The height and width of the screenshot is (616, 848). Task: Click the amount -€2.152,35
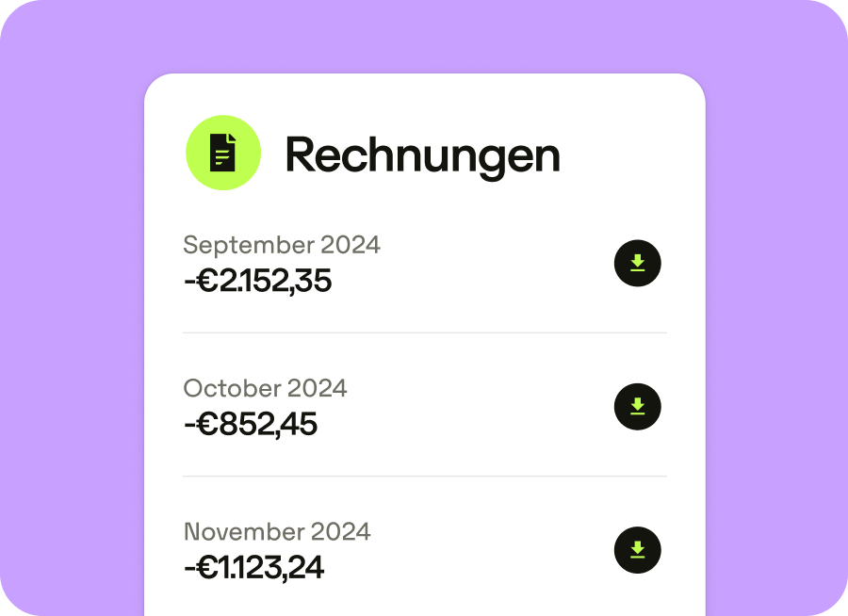(x=257, y=281)
